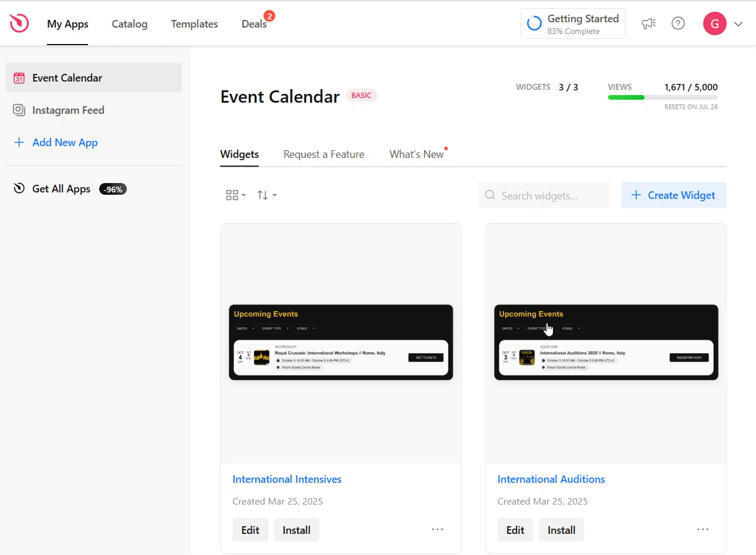Image resolution: width=756 pixels, height=555 pixels.
Task: Open the sort order dropdown
Action: click(x=266, y=195)
